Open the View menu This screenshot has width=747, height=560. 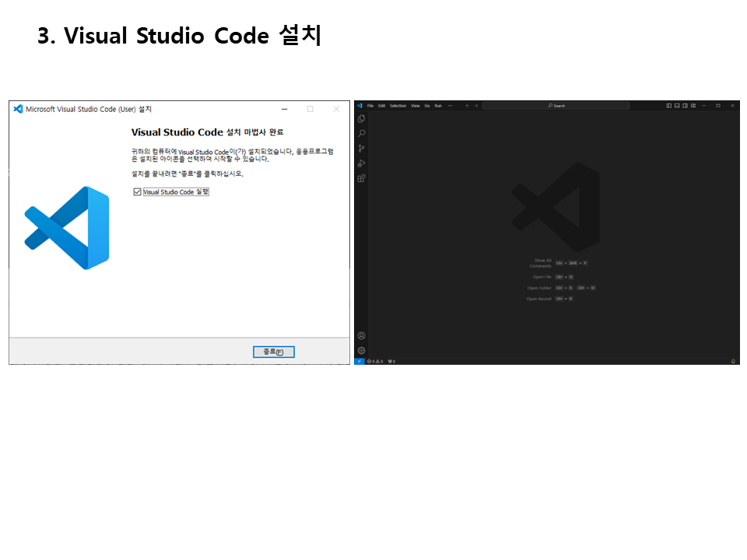point(416,106)
